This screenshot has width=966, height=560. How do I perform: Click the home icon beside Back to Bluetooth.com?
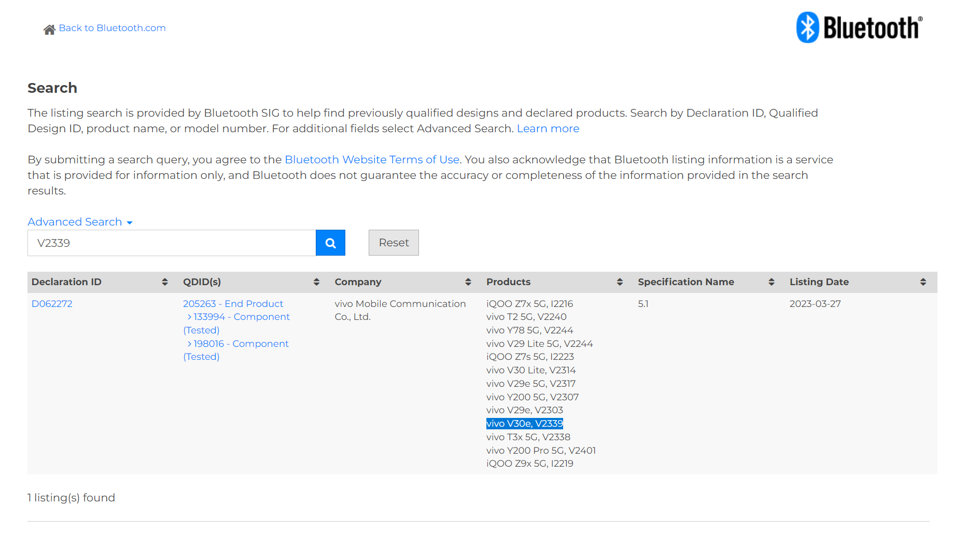pos(49,30)
